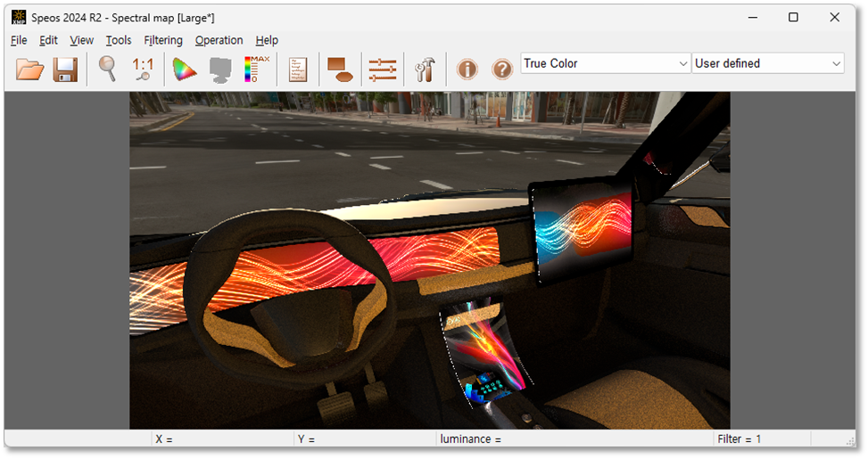Close the Speos Spectral map window
This screenshot has width=868, height=459.
tap(835, 17)
